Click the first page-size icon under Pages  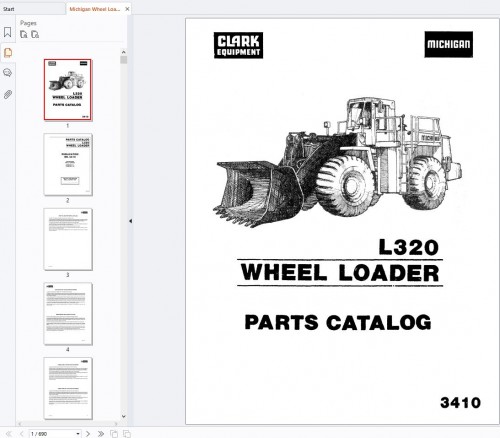pos(24,34)
